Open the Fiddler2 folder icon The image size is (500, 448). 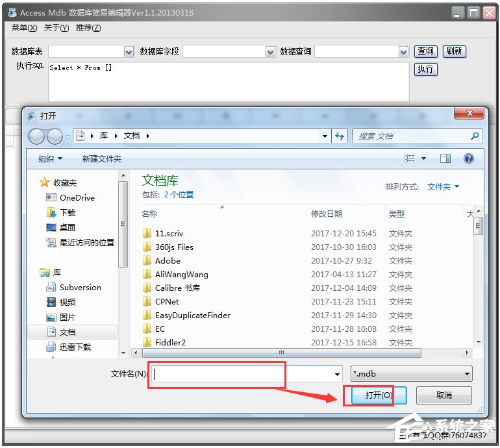point(147,342)
